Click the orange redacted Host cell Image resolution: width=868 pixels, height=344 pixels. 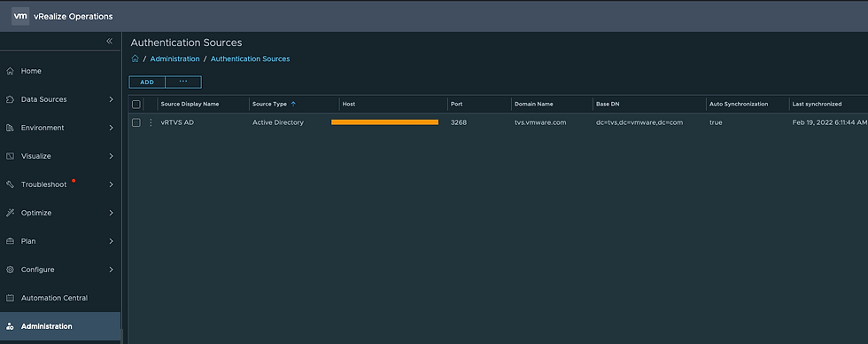pos(384,122)
